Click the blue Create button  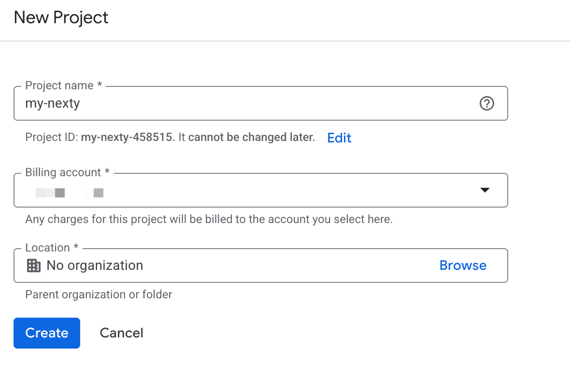(47, 333)
